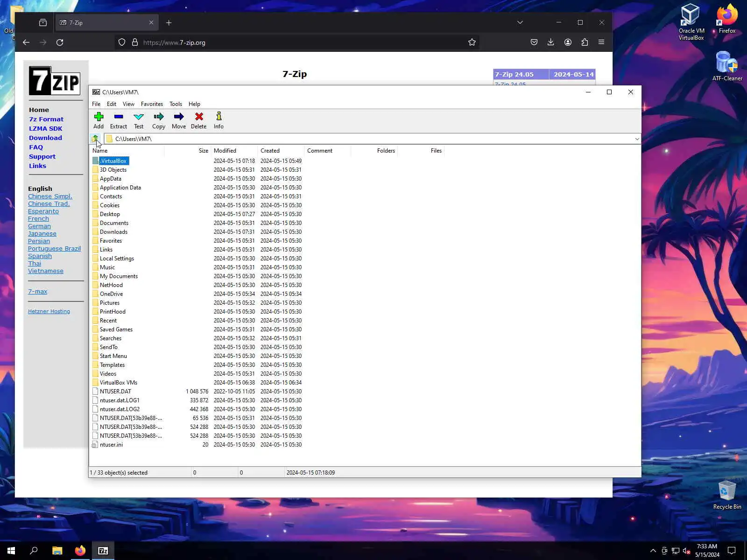The height and width of the screenshot is (560, 747).
Task: Click the 7-Zip folder path field
Action: [369, 139]
